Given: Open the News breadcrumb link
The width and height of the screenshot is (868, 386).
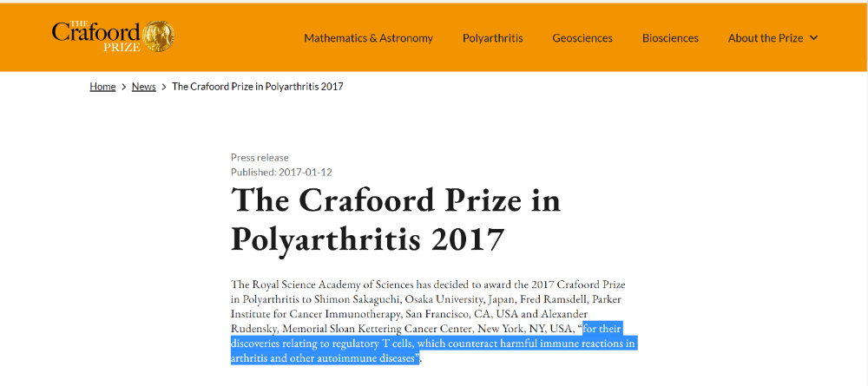Looking at the screenshot, I should [x=144, y=87].
